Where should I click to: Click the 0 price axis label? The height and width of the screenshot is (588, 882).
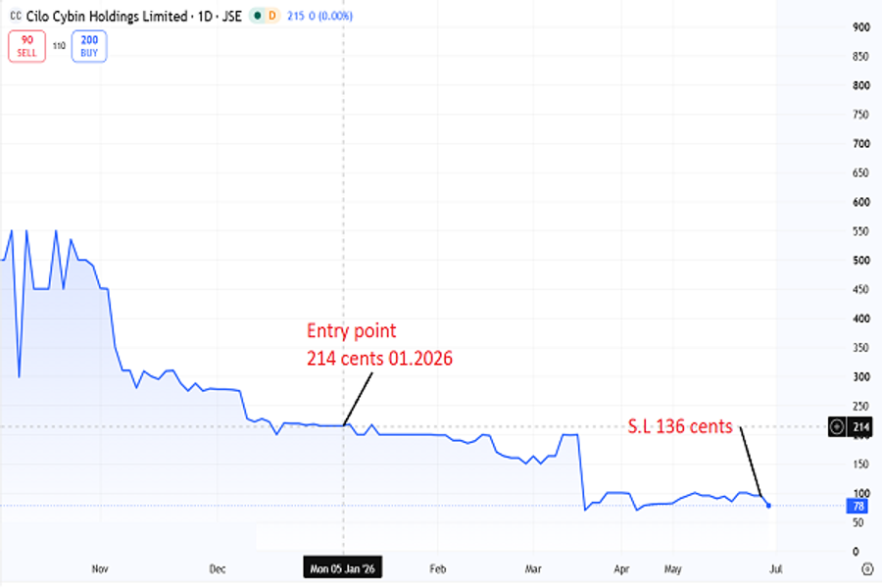856,552
